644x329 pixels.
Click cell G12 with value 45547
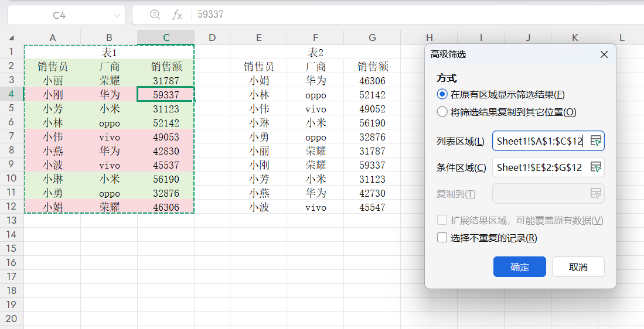tap(372, 207)
